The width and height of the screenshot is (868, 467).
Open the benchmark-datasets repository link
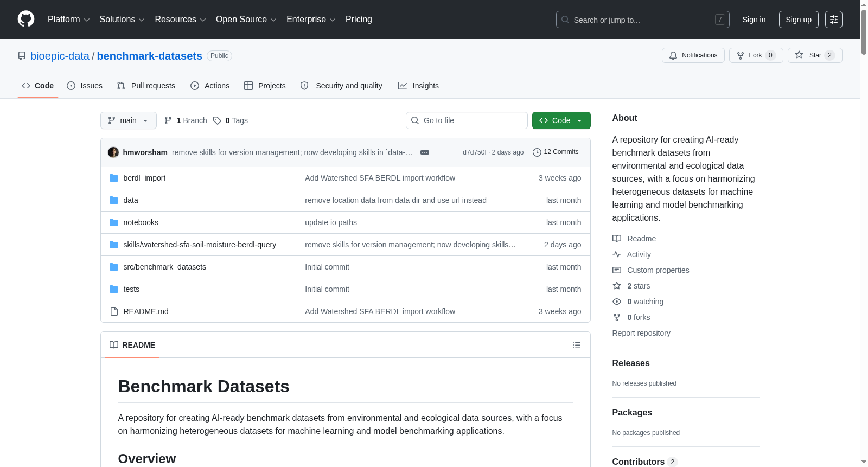(x=150, y=56)
